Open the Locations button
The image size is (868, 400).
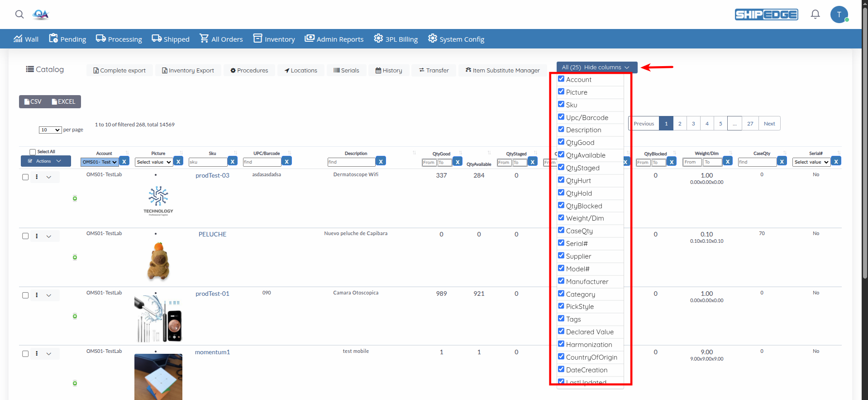(x=300, y=70)
